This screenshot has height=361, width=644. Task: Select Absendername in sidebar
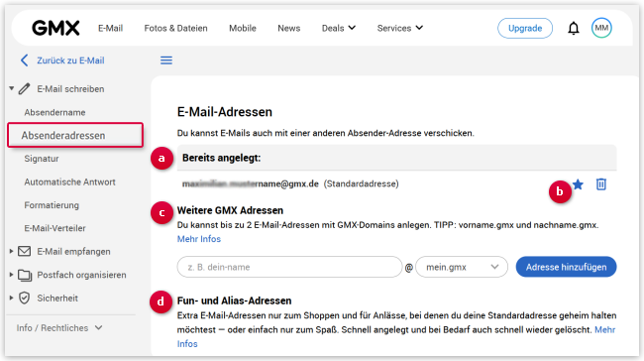click(54, 112)
